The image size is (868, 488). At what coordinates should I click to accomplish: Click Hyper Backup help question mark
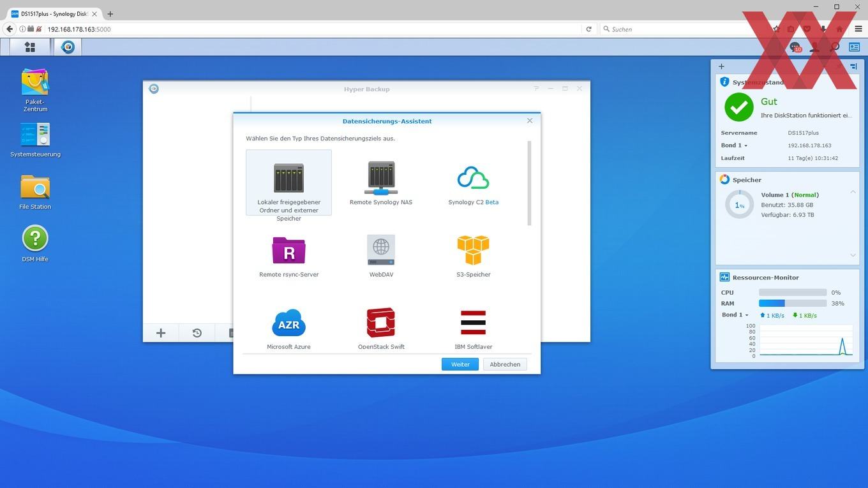pos(536,89)
